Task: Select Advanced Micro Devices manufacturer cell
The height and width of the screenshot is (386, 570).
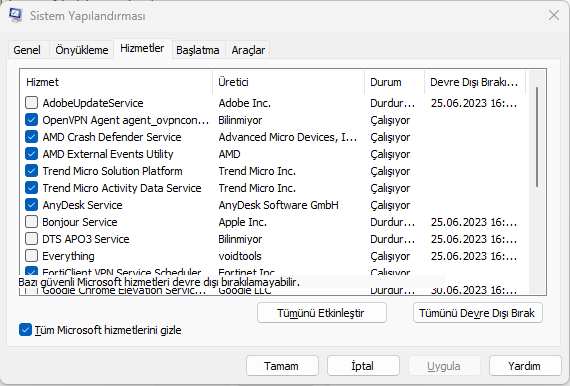Action: tap(288, 137)
